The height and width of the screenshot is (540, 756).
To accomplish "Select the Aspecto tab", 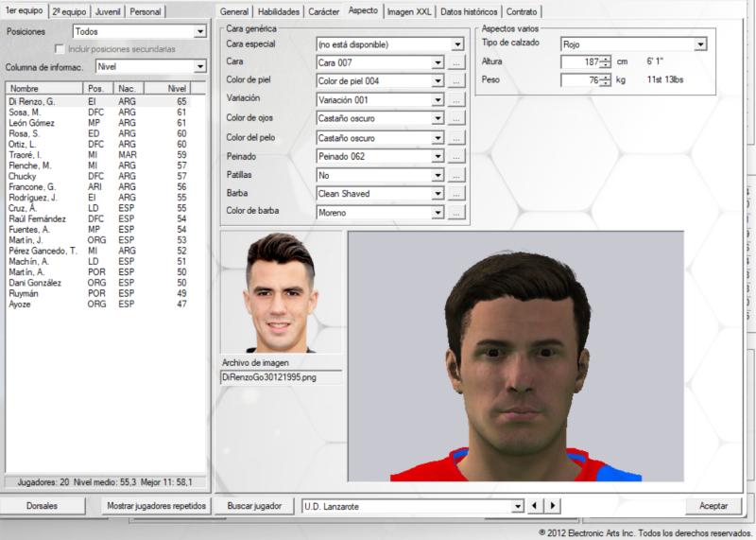I will [x=363, y=10].
